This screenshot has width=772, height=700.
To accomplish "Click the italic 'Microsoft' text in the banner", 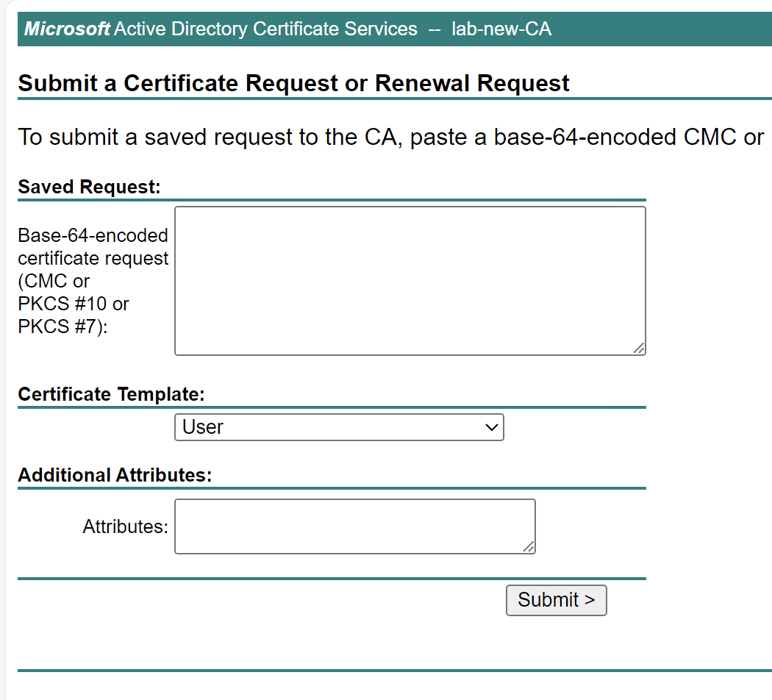I will click(x=68, y=29).
